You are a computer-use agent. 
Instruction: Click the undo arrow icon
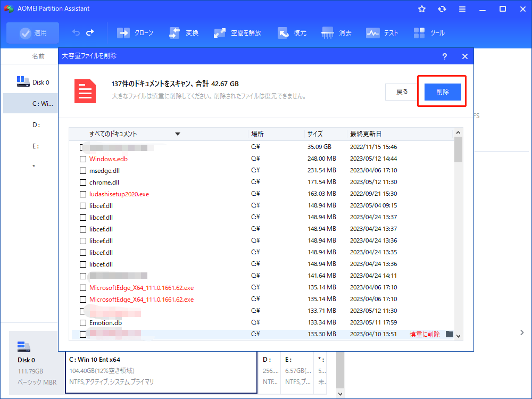coord(76,32)
